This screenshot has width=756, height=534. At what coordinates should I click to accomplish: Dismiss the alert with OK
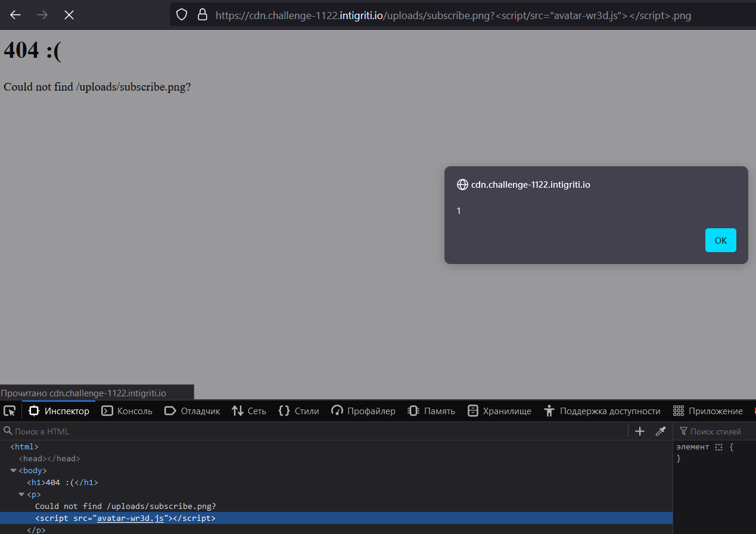pos(721,240)
